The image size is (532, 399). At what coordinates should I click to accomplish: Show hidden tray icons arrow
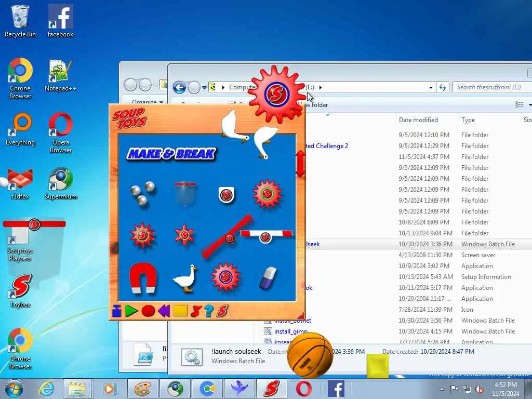[442, 389]
